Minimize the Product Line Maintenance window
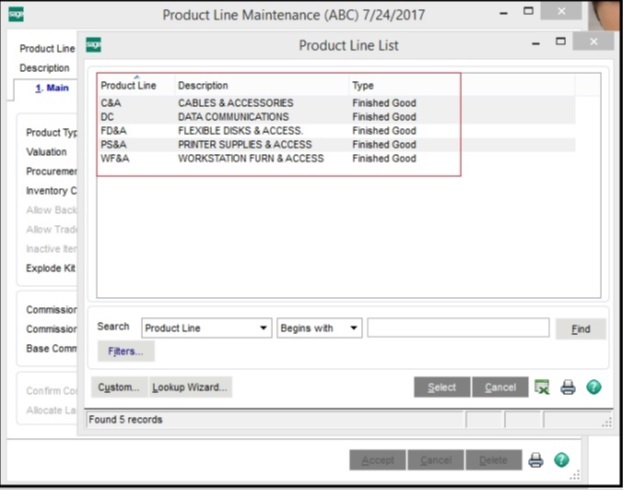 (503, 13)
